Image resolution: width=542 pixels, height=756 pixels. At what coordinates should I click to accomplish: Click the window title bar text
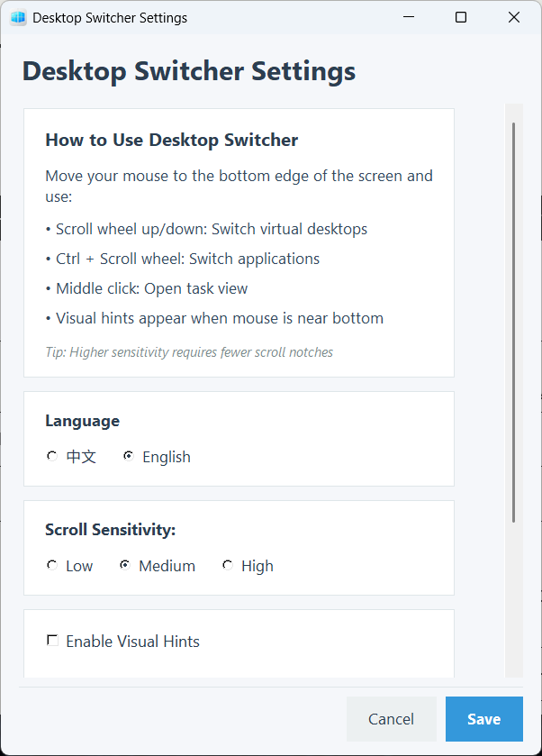(x=110, y=18)
